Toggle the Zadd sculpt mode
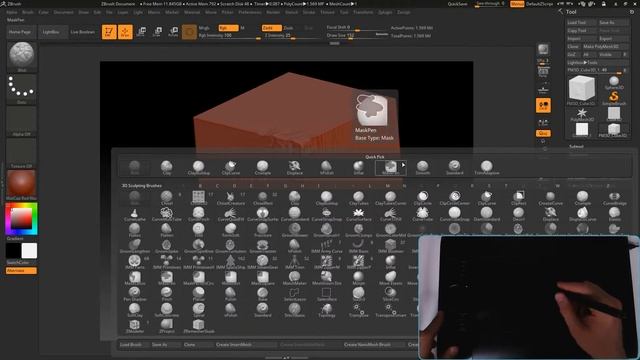The width and height of the screenshot is (640, 360). pyautogui.click(x=271, y=28)
